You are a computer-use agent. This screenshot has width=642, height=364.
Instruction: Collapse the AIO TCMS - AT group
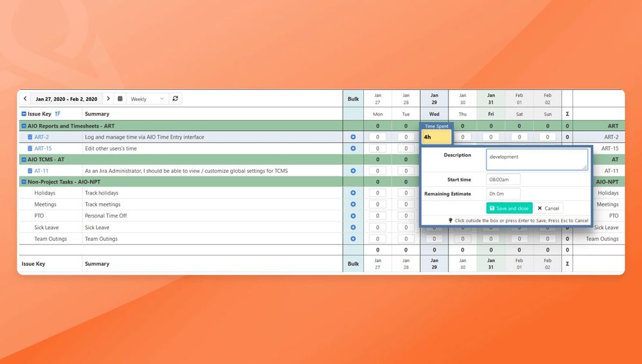(x=24, y=159)
